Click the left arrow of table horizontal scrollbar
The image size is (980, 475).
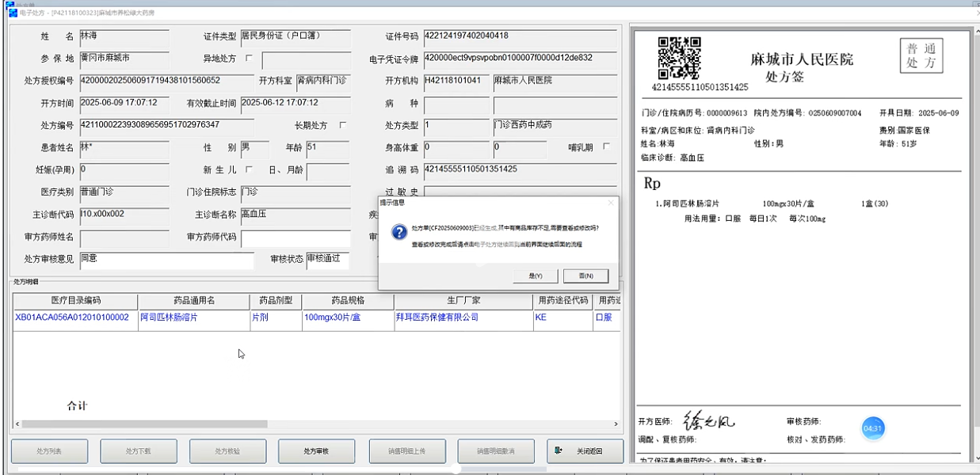click(17, 424)
